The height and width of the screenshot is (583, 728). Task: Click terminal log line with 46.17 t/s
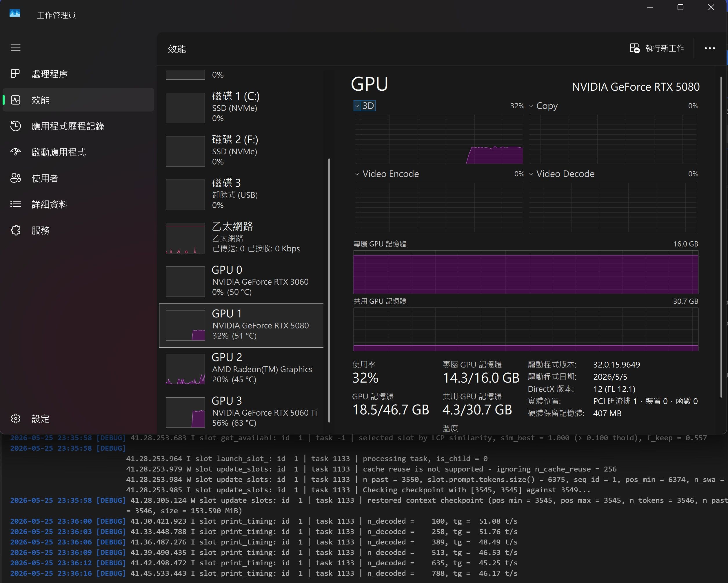coord(264,573)
